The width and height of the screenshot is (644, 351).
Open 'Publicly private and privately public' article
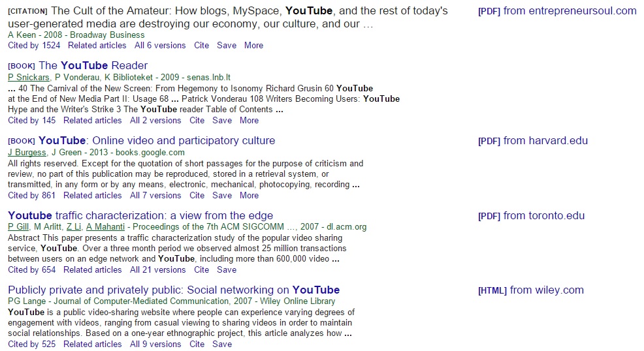[x=174, y=290]
